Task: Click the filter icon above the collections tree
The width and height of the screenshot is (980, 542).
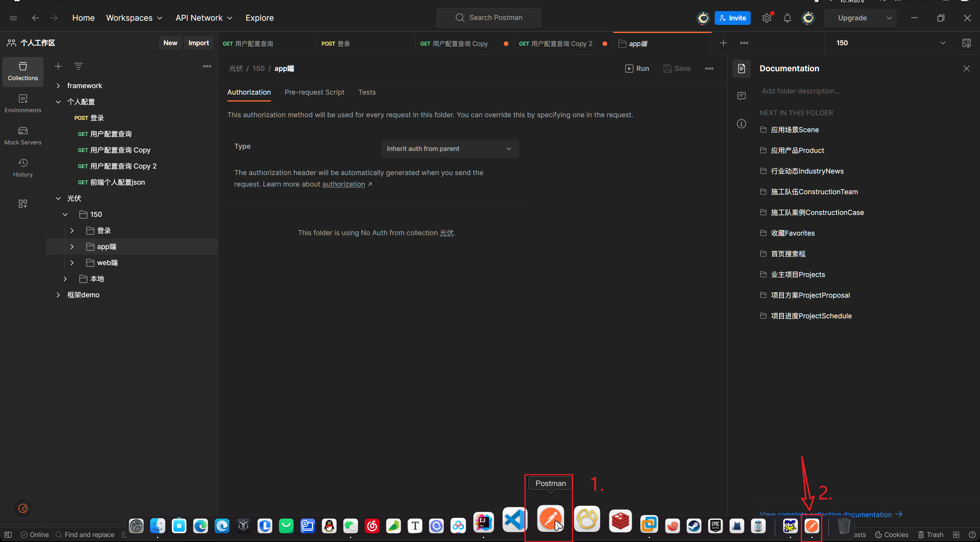Action: [78, 66]
